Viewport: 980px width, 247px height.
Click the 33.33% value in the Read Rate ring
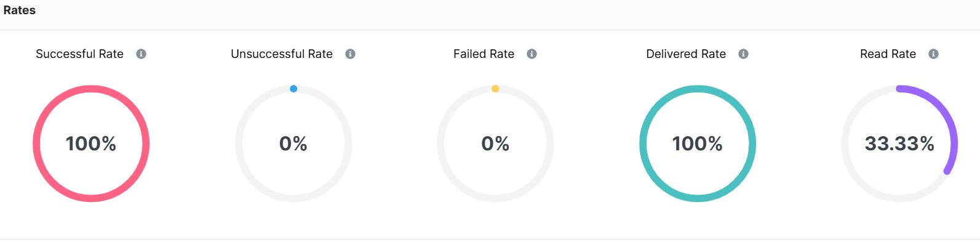[x=899, y=144]
